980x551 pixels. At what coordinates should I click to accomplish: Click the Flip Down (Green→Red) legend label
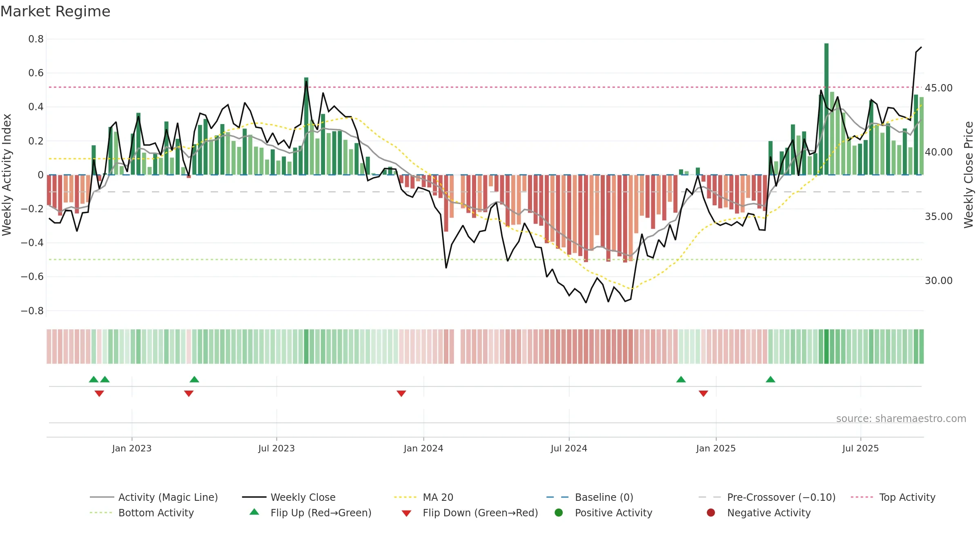(x=480, y=513)
